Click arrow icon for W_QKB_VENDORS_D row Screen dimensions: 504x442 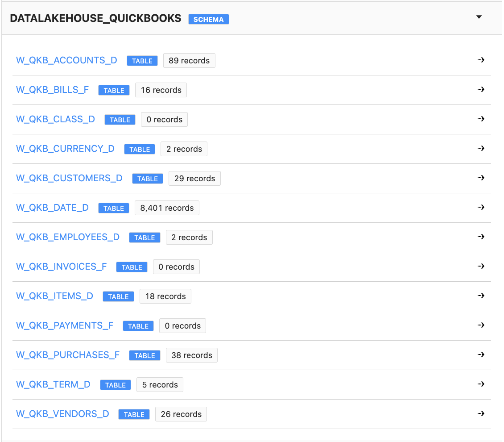tap(480, 414)
